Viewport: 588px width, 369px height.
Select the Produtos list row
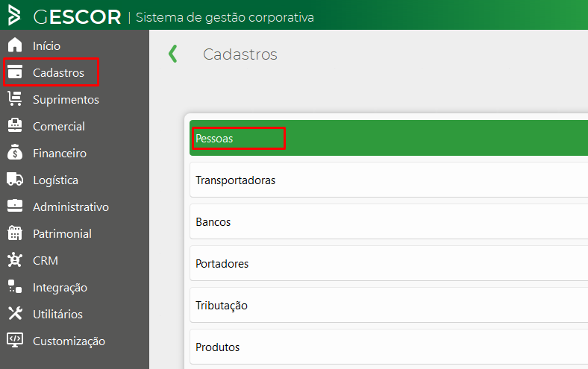click(389, 347)
